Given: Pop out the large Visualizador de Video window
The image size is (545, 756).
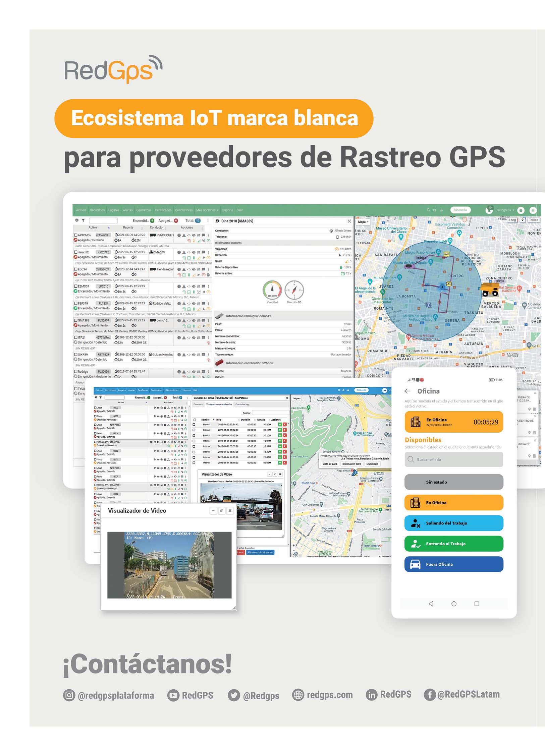Looking at the screenshot, I should coord(221,511).
